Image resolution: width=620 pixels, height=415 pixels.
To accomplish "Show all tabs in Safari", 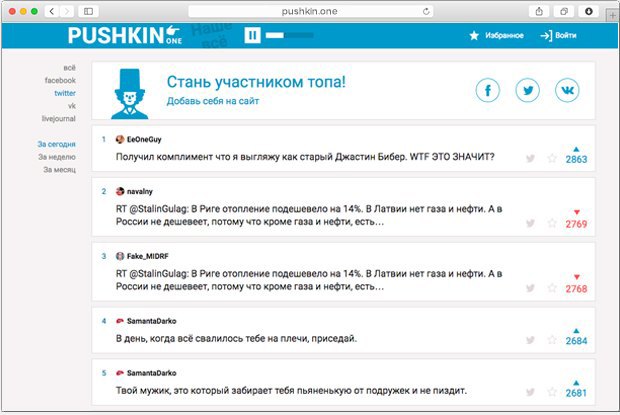I will (x=564, y=11).
